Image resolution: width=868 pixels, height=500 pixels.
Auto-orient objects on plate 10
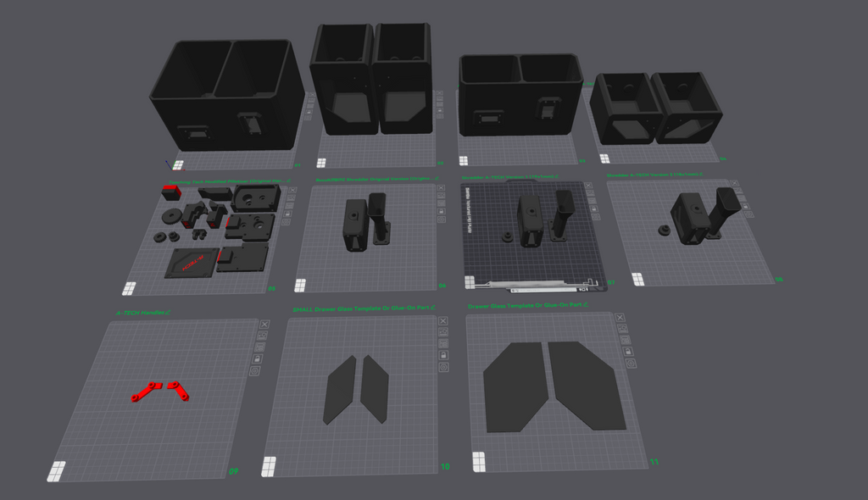[x=442, y=332]
